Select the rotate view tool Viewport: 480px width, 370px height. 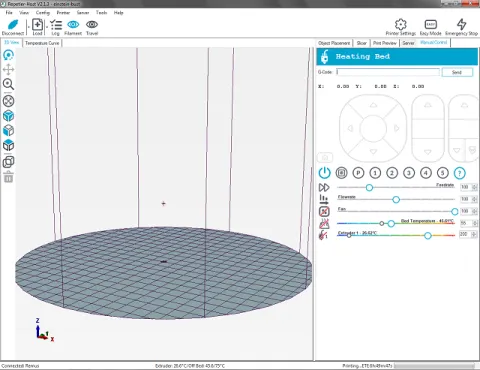coord(8,55)
